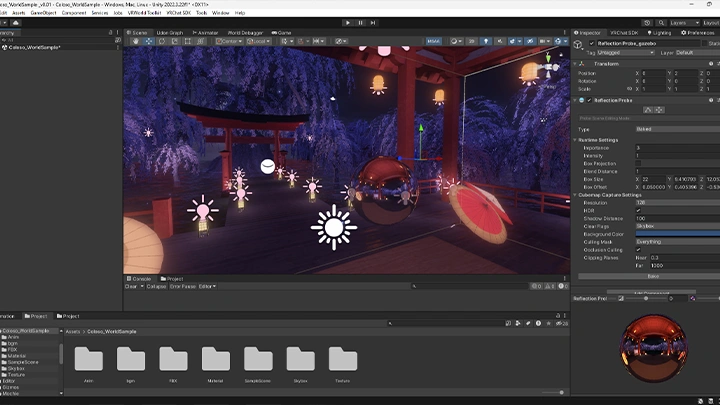The image size is (720, 405).
Task: Collapse the Runtime Settings section
Action: 575,140
